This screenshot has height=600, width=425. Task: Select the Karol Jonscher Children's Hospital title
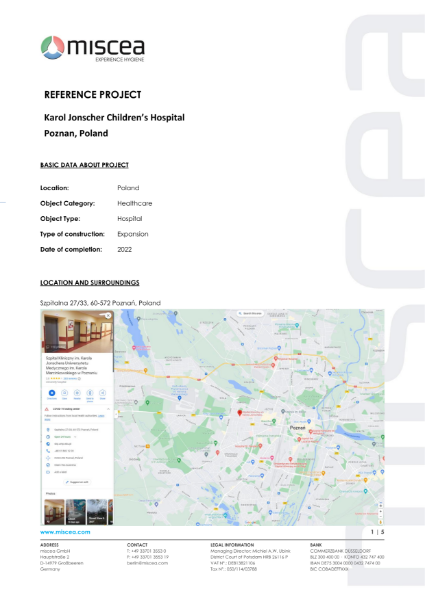pyautogui.click(x=114, y=117)
